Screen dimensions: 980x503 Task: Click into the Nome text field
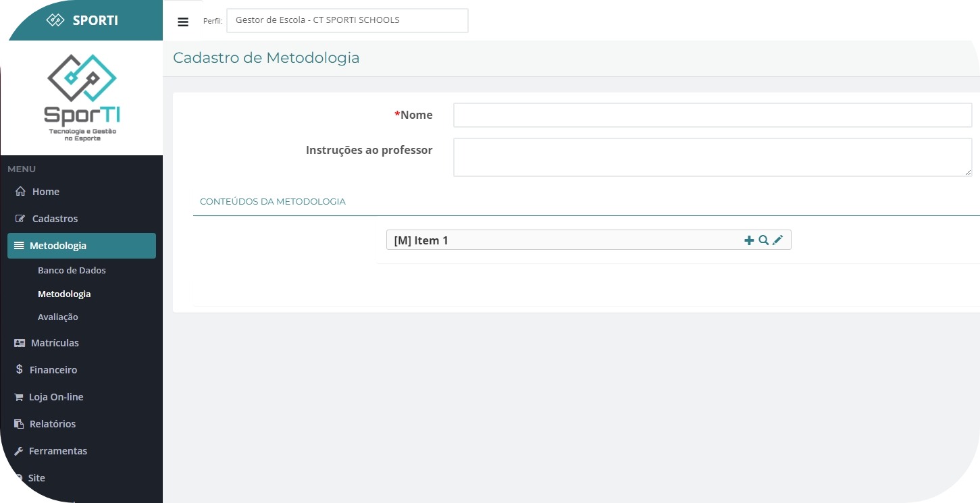[712, 115]
